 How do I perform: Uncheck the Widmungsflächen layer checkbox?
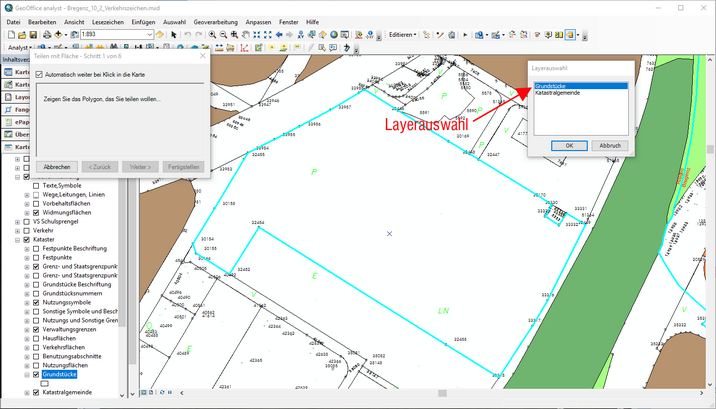pyautogui.click(x=37, y=212)
